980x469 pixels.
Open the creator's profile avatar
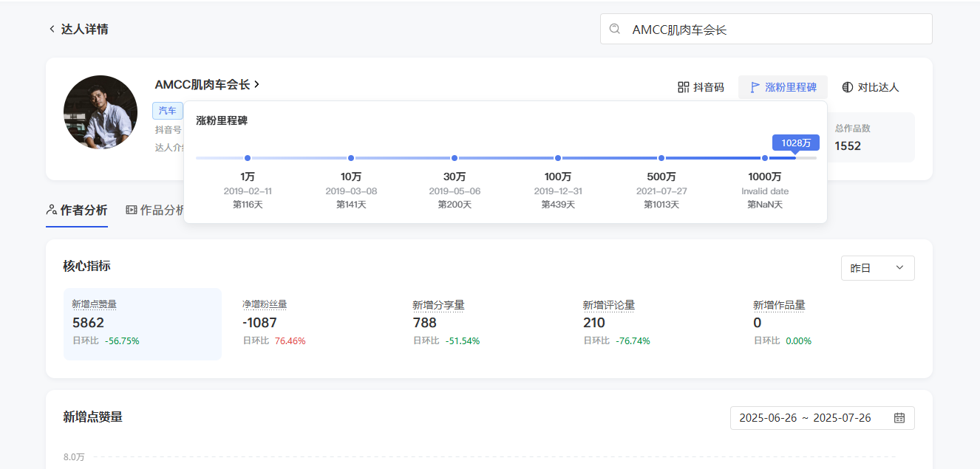(x=101, y=112)
